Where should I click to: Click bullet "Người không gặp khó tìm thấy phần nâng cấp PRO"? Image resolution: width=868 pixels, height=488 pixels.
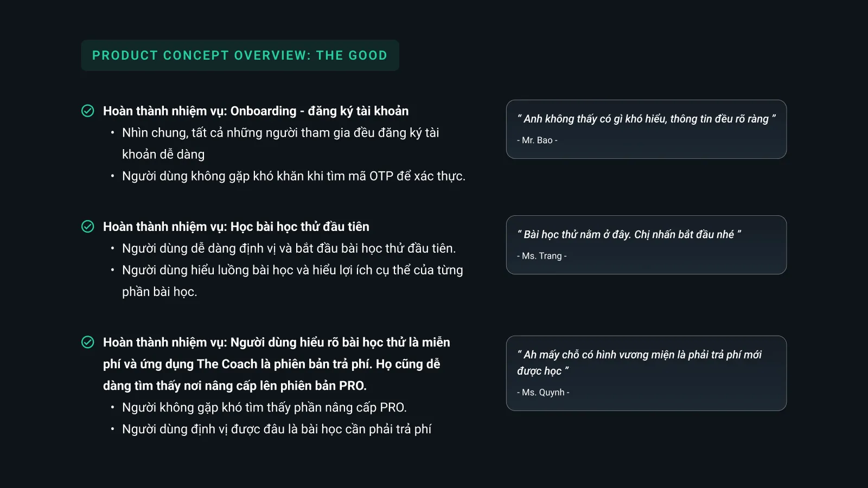264,407
